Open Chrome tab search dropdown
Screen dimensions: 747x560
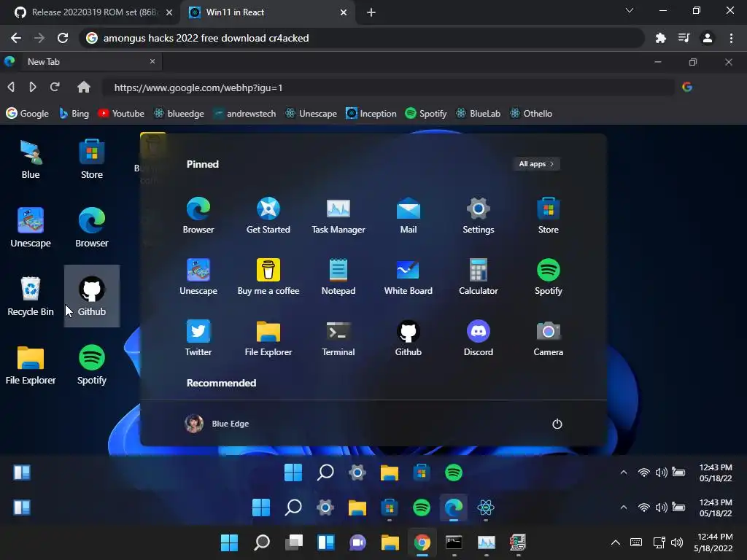[630, 10]
